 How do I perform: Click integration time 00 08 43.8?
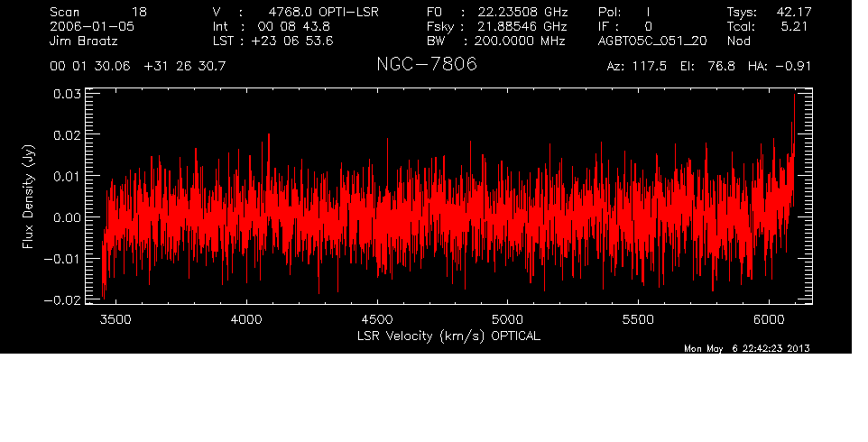pyautogui.click(x=293, y=26)
